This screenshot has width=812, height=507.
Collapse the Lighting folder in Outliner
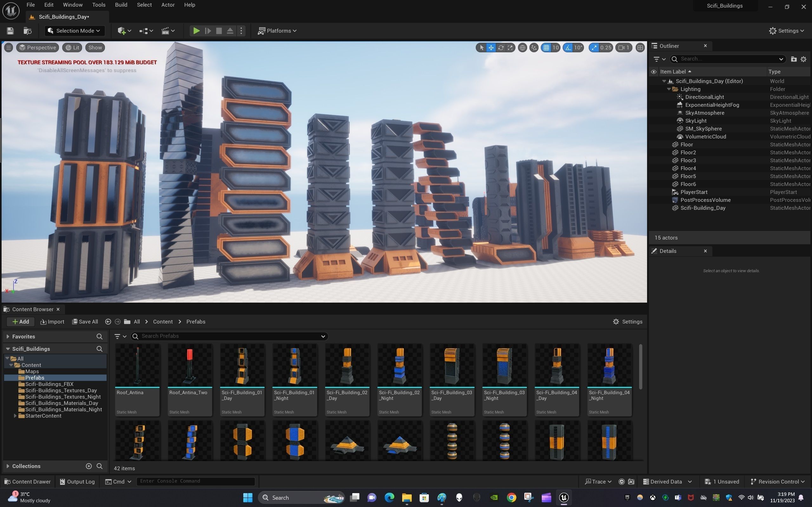point(669,89)
